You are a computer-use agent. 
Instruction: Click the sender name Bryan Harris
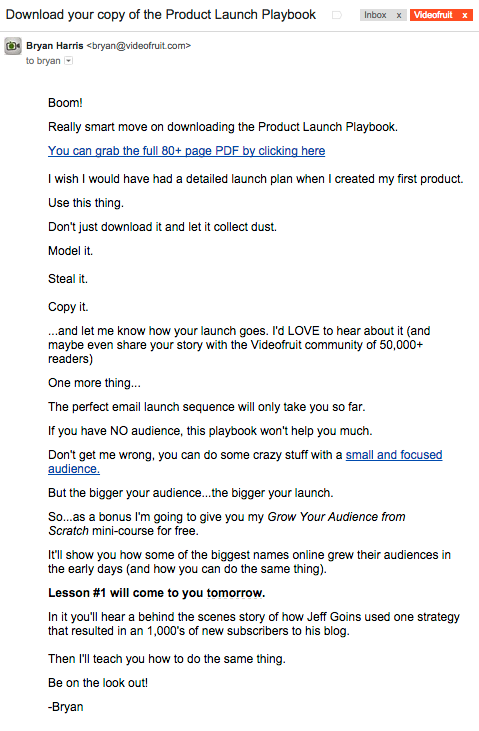55,46
